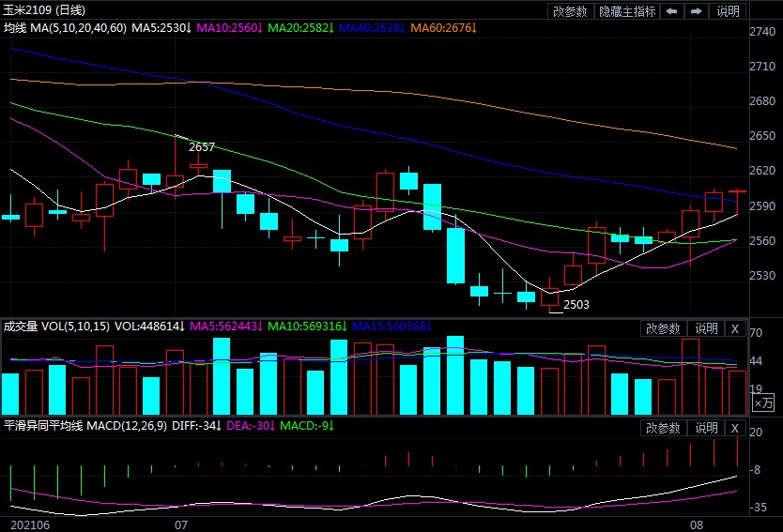Close the MACD indicator panel with X
Image resolution: width=783 pixels, height=532 pixels.
(735, 428)
